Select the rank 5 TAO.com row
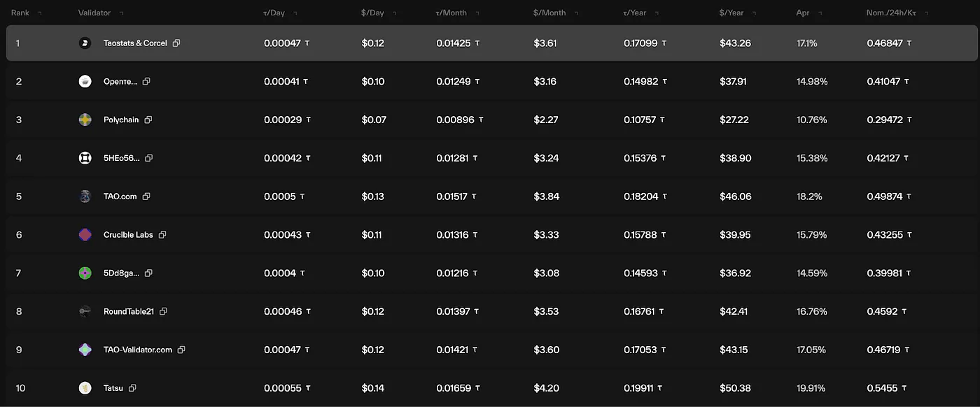 [x=490, y=197]
